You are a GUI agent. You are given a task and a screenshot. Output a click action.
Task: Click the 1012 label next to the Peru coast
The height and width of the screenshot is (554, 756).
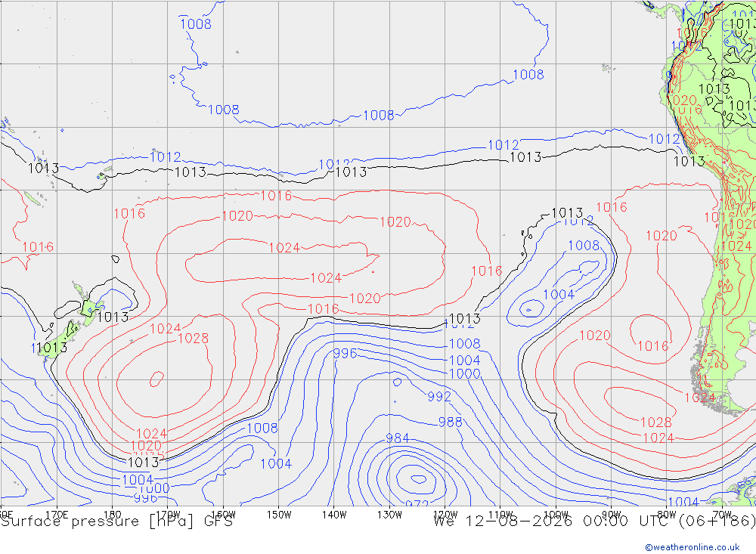pyautogui.click(x=664, y=139)
